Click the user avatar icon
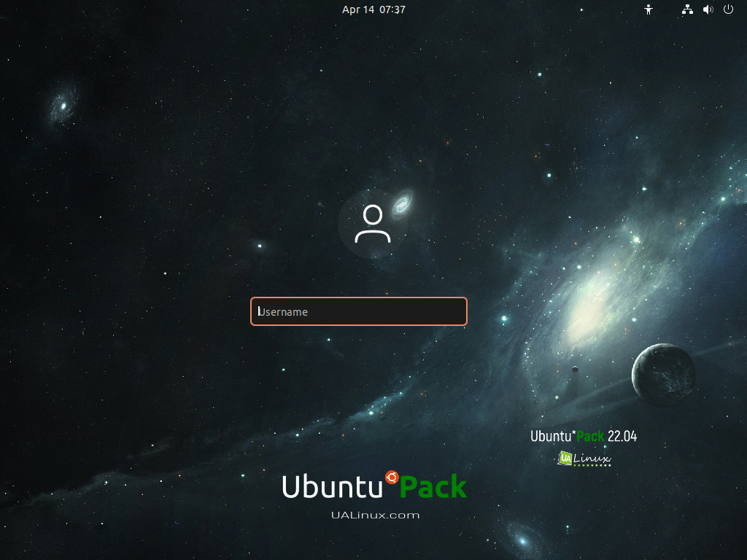This screenshot has width=747, height=560. point(373,224)
